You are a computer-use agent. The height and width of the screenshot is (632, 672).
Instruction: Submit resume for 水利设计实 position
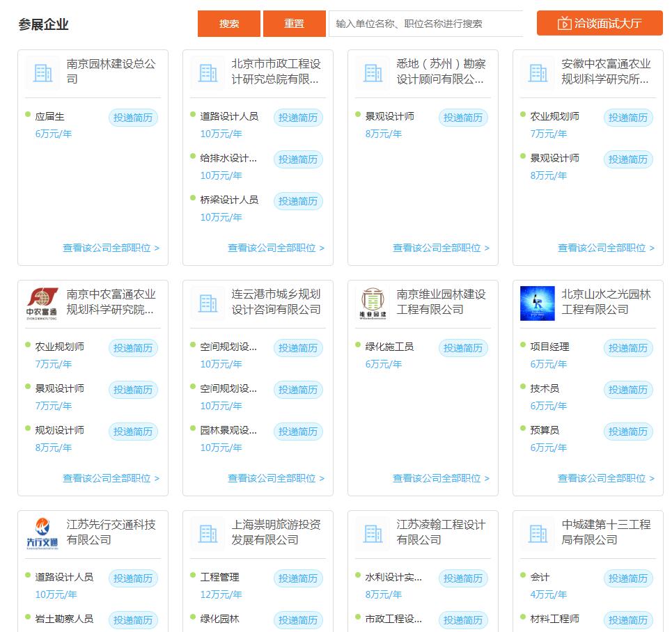click(463, 578)
